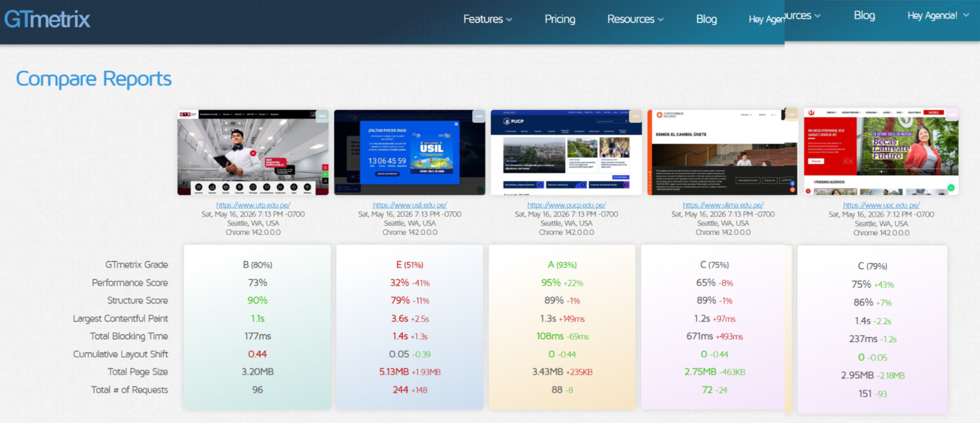The width and height of the screenshot is (980, 423).
Task: Click the corner tag on the UTP screenshot
Action: [x=322, y=116]
